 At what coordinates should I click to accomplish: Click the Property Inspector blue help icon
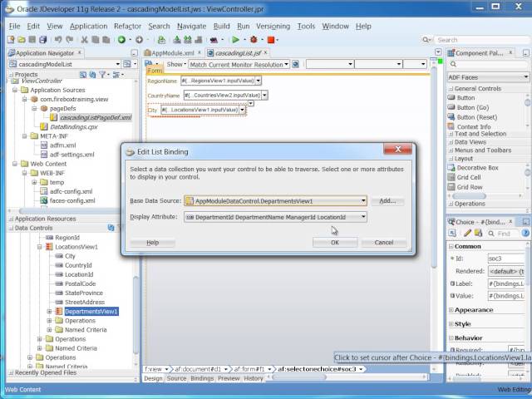(525, 233)
